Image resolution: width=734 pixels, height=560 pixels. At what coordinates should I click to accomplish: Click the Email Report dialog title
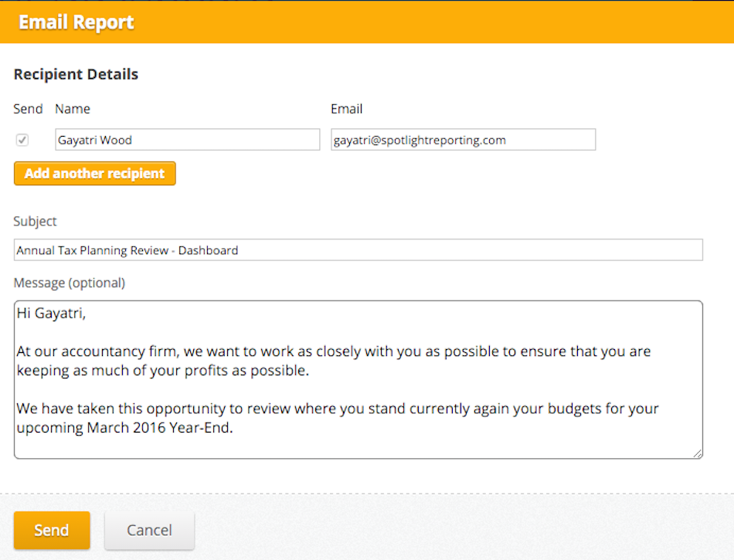tap(76, 22)
